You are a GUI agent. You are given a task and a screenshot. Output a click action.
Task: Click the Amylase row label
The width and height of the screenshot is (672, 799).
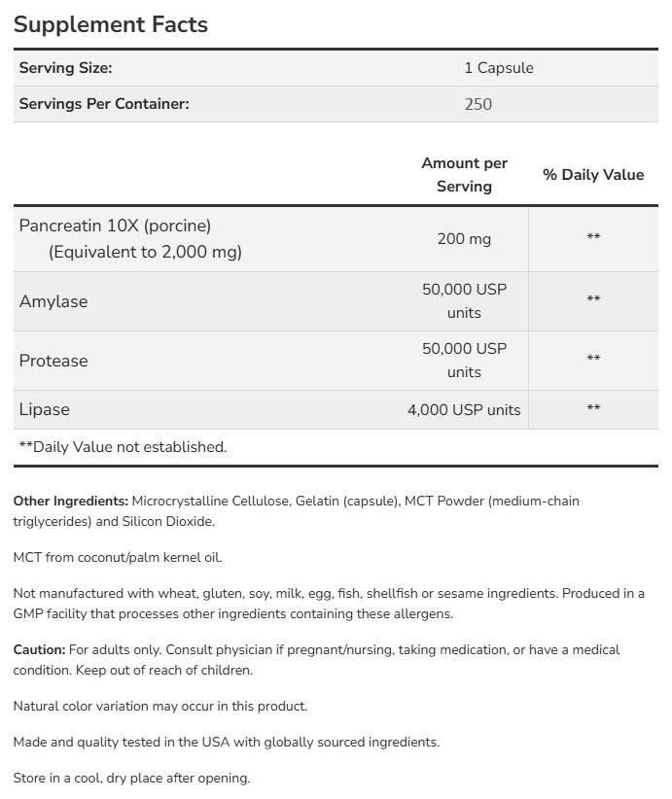pyautogui.click(x=53, y=301)
